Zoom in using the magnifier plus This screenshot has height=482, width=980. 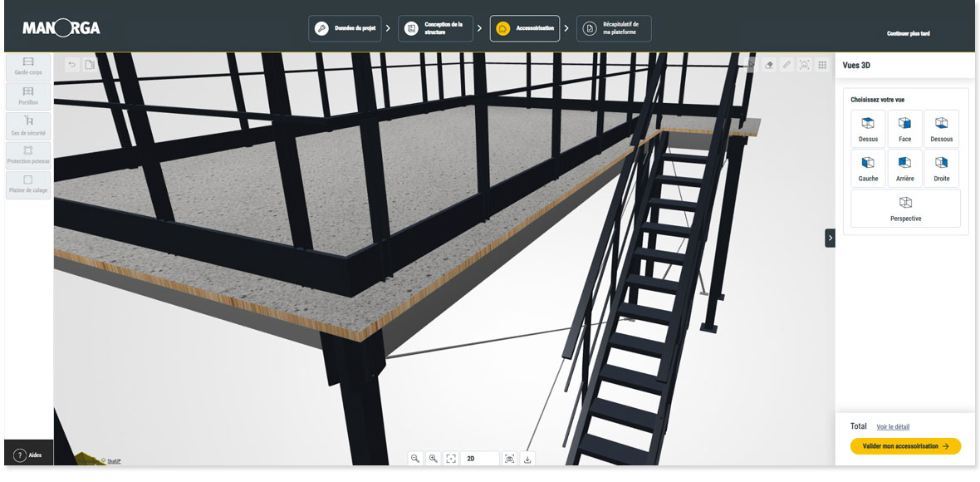click(x=433, y=458)
